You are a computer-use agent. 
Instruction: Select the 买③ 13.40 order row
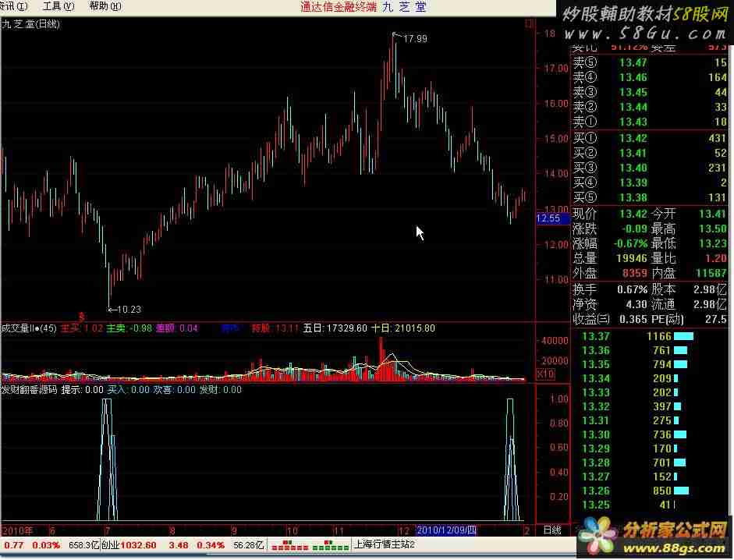tap(650, 168)
